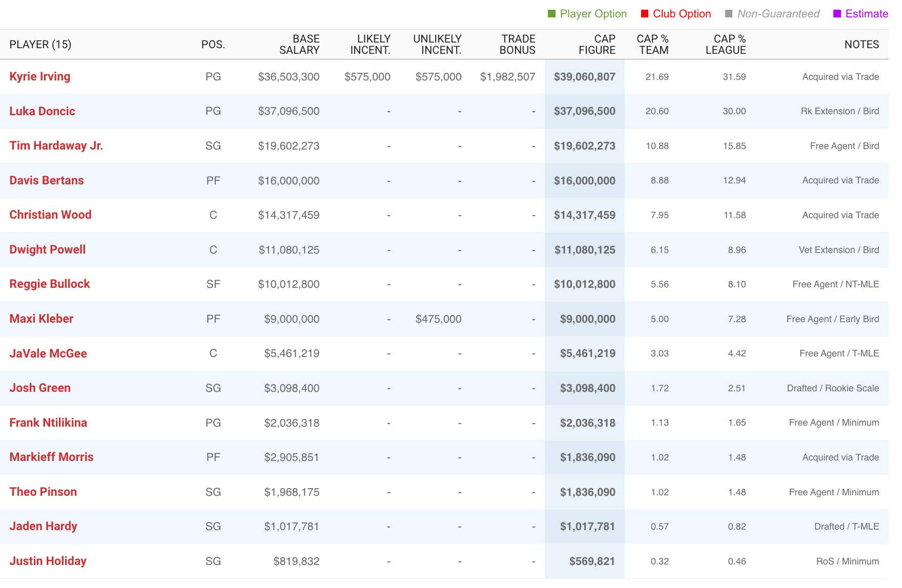Click Luka Doncic's base salary $37,096,500
Image resolution: width=902 pixels, height=588 pixels.
(x=289, y=111)
